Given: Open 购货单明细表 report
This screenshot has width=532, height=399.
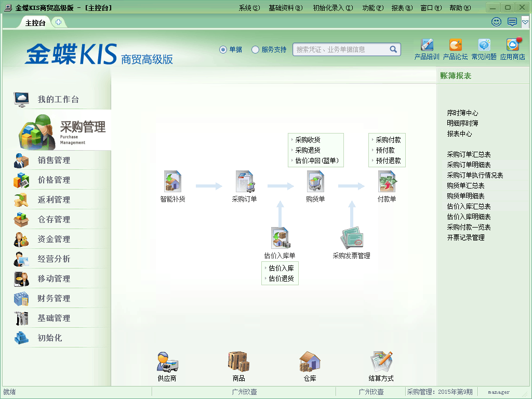Looking at the screenshot, I should (465, 196).
